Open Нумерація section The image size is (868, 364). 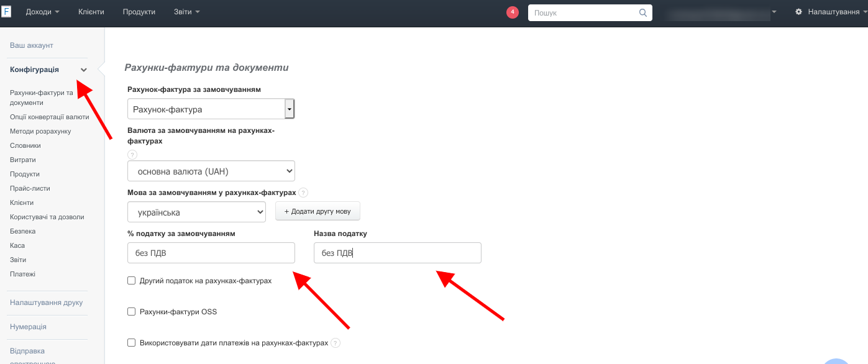28,327
